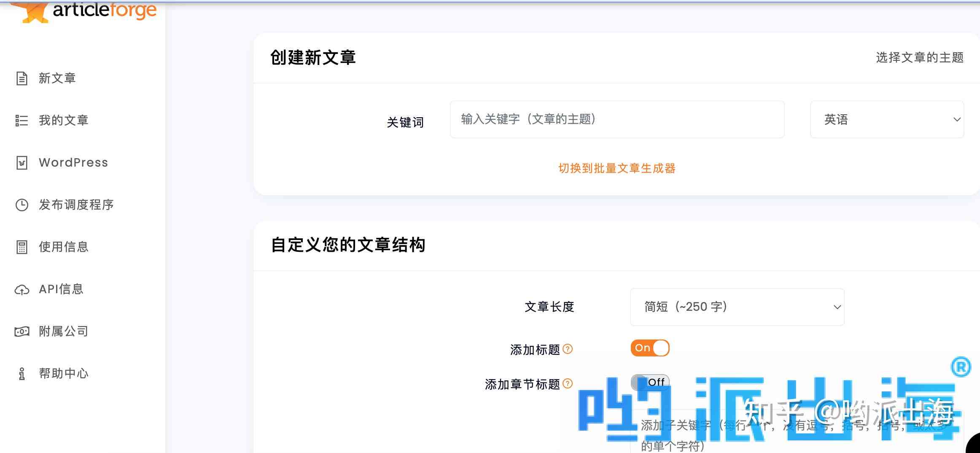Click the 文章长度 label
The width and height of the screenshot is (980, 453).
549,307
